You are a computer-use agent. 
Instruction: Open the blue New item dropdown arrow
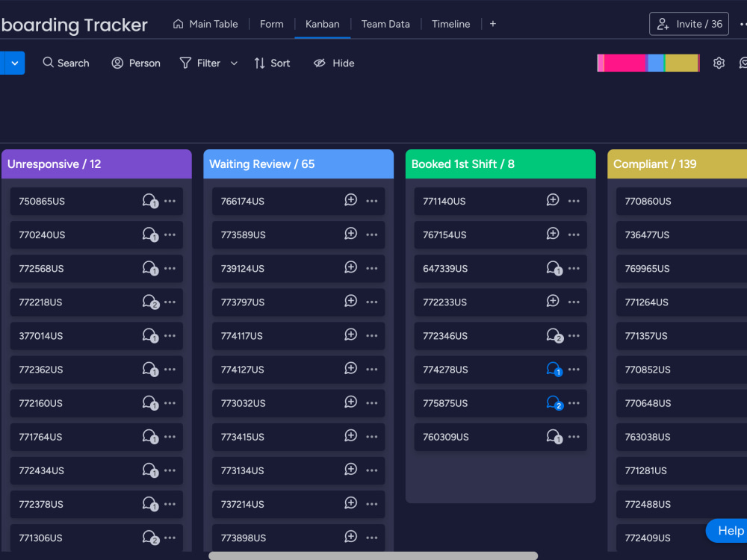tap(15, 63)
